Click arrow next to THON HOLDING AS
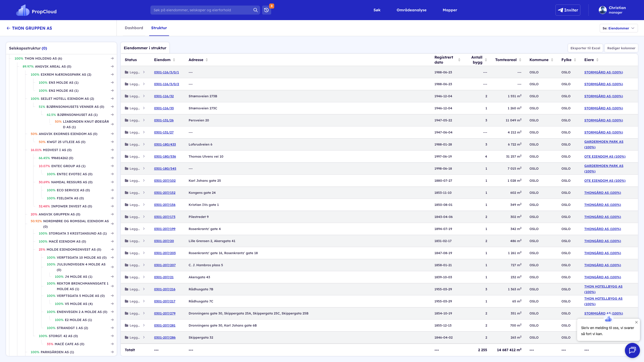This screenshot has height=362, width=644. point(112,58)
